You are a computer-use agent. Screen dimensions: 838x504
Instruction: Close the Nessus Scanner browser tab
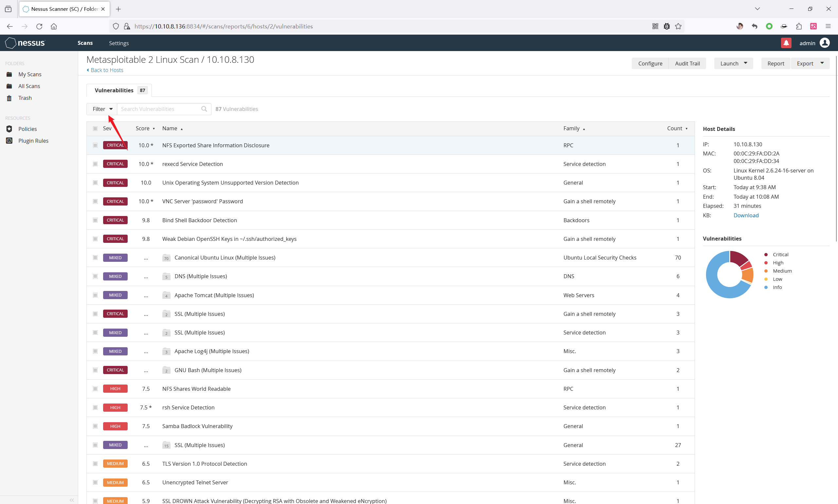tap(103, 9)
